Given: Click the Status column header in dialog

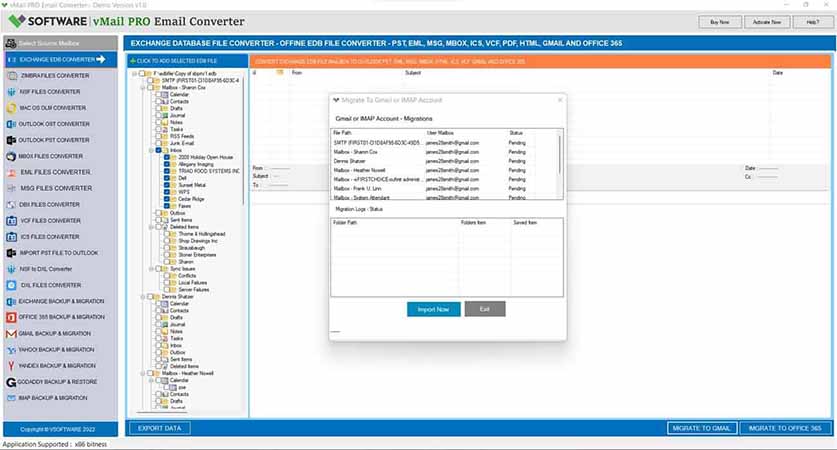Looking at the screenshot, I should [x=516, y=133].
